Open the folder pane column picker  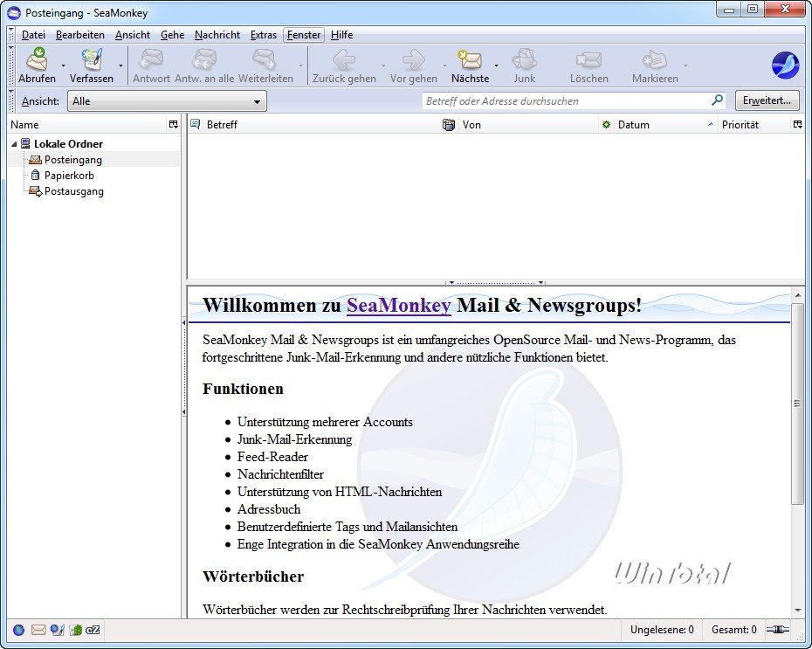tap(174, 124)
